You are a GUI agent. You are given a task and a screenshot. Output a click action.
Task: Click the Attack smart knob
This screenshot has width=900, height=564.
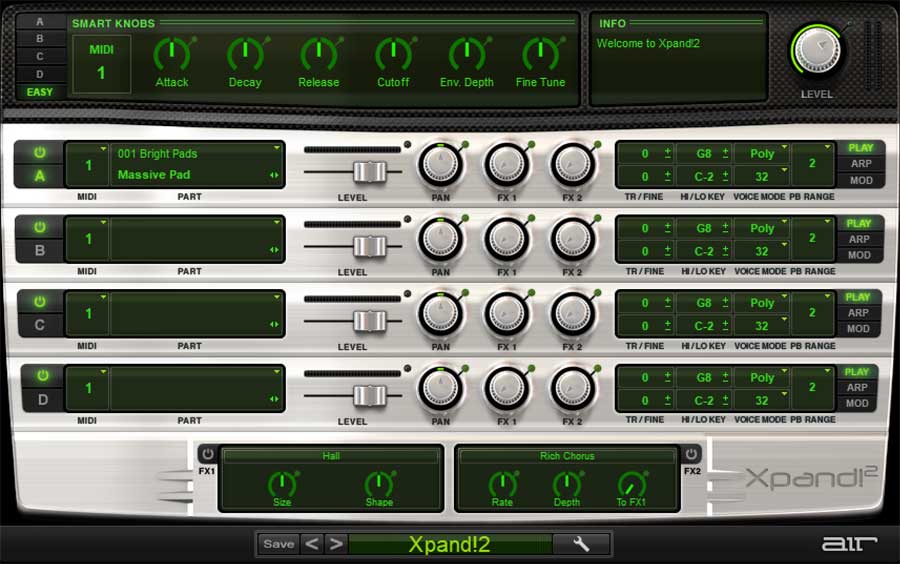click(x=172, y=55)
